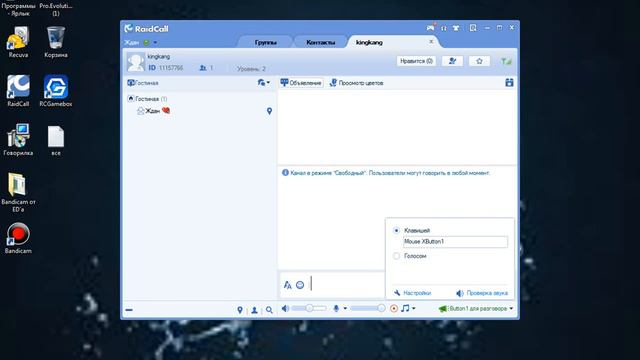The height and width of the screenshot is (360, 640).
Task: Mute the microphone icon
Action: point(336,309)
